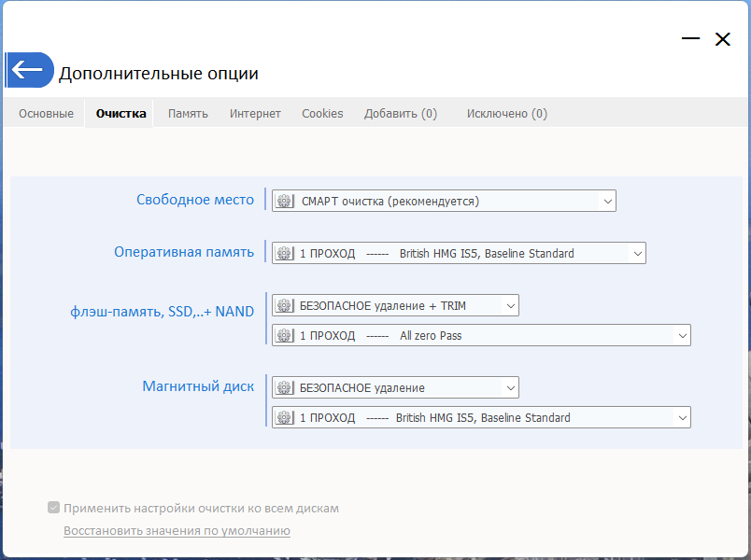Screen dimensions: 751x560
Task: Click the gear icon in the Свободное место dropdown
Action: pos(285,201)
